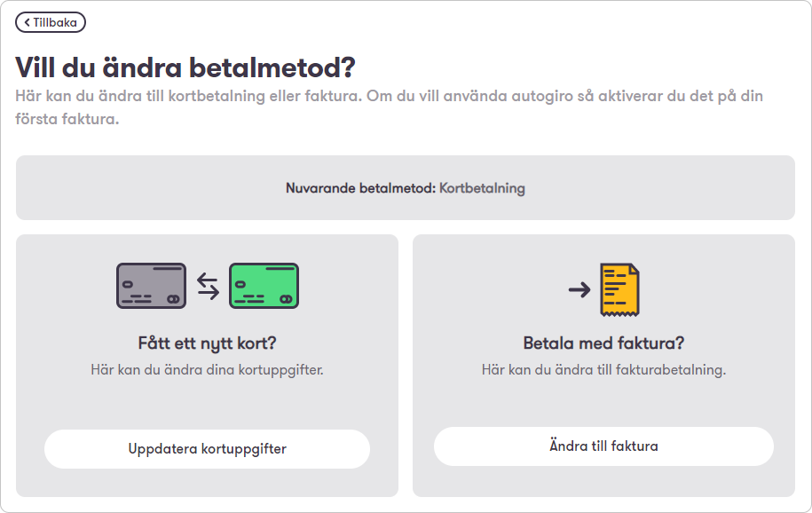The height and width of the screenshot is (513, 812).
Task: Click the right arrow beside the invoice
Action: point(579,289)
